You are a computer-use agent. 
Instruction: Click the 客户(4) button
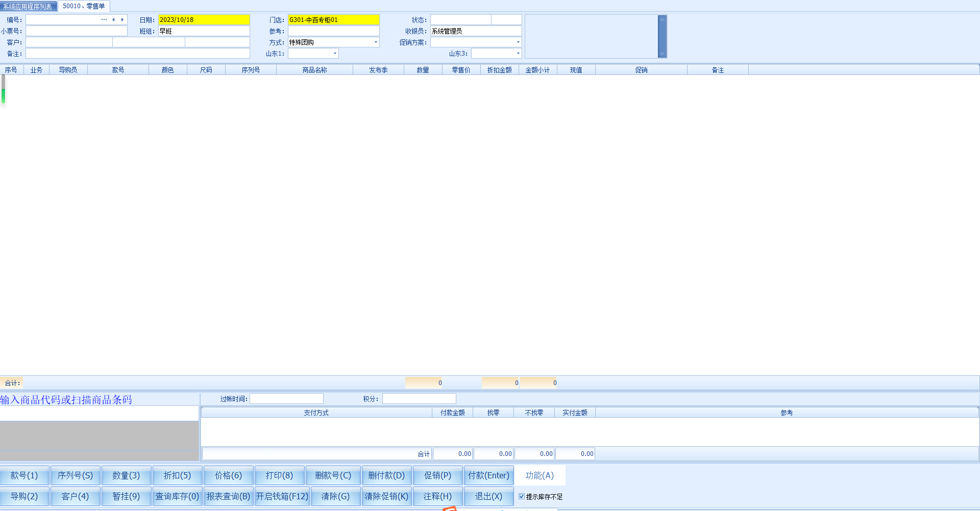[76, 496]
